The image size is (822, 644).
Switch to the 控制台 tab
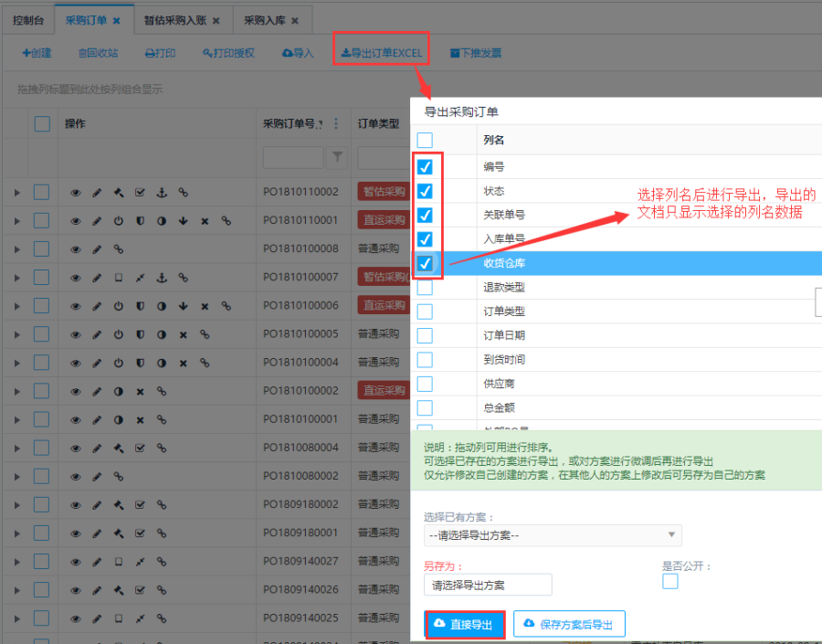(27, 19)
